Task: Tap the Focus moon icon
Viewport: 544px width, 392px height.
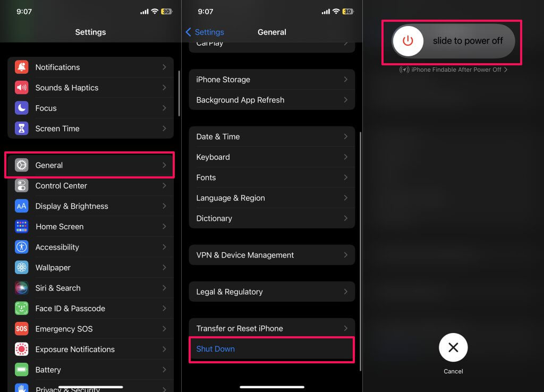Action: pos(22,108)
